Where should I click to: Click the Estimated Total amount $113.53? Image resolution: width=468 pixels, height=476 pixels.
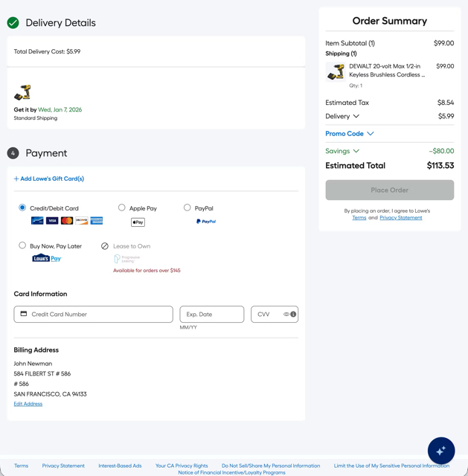tap(440, 165)
